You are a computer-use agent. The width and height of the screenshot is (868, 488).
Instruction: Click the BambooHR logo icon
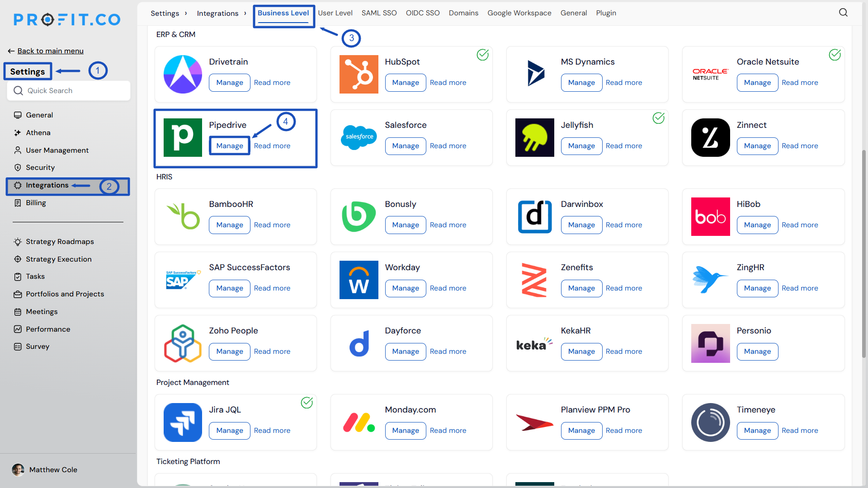(x=183, y=216)
